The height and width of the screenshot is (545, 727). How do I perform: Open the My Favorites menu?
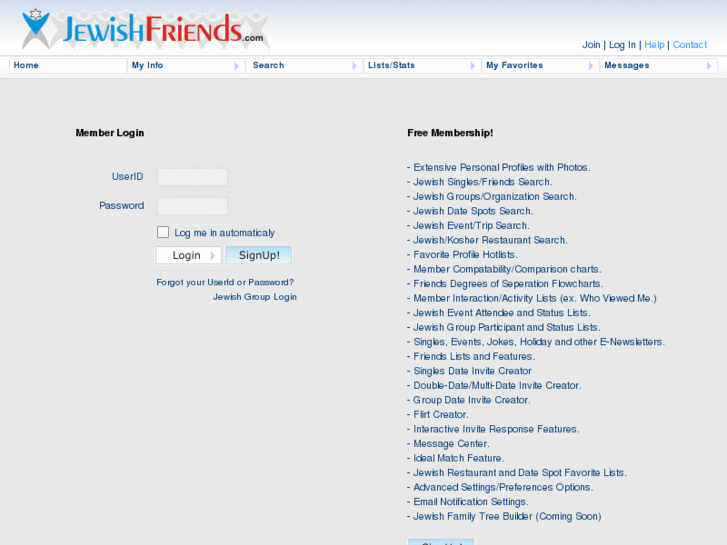[x=540, y=65]
